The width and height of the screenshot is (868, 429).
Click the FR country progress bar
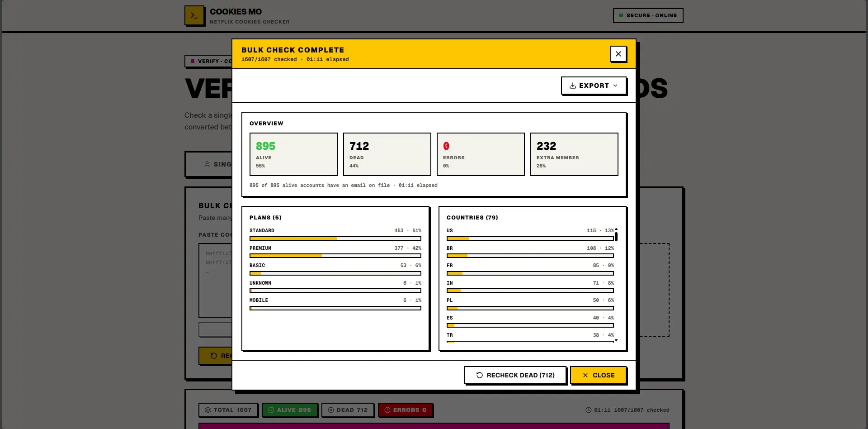530,273
